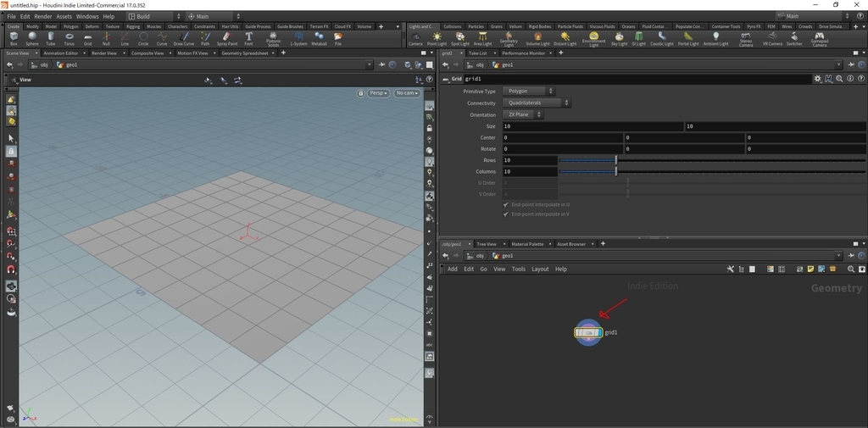Open the Render menu
The height and width of the screenshot is (428, 868).
[43, 17]
